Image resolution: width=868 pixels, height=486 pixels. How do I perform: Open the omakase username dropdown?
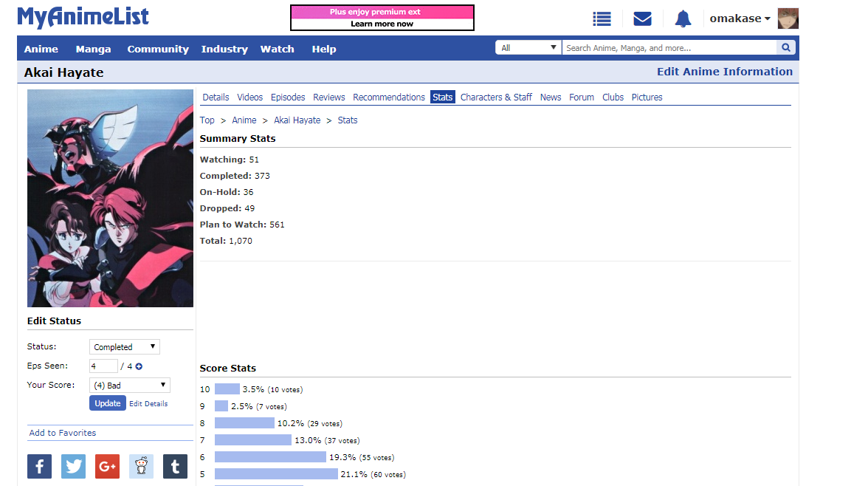[x=740, y=18]
